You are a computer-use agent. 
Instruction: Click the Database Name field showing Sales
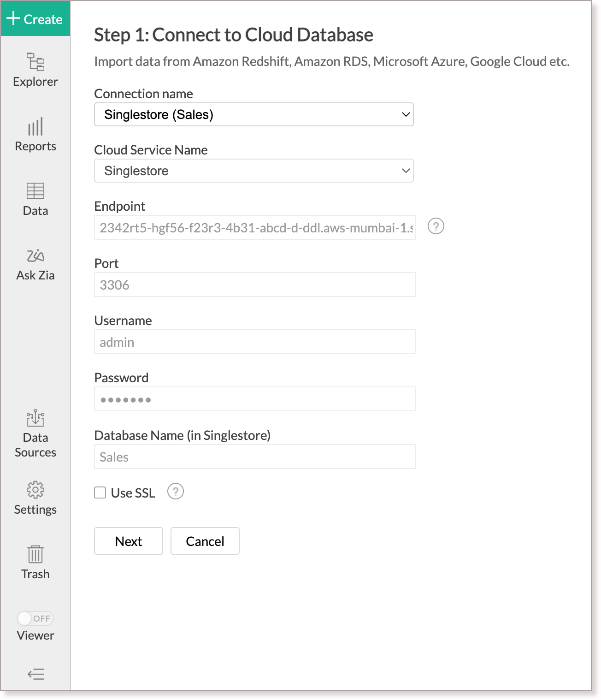255,457
